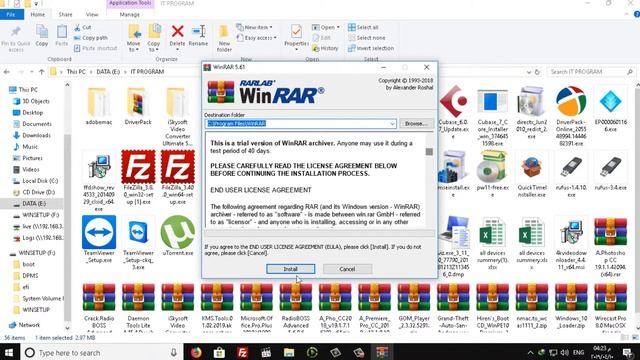
Task: Select the Cubase 6.0.7 Update.exe icon
Action: point(453,102)
